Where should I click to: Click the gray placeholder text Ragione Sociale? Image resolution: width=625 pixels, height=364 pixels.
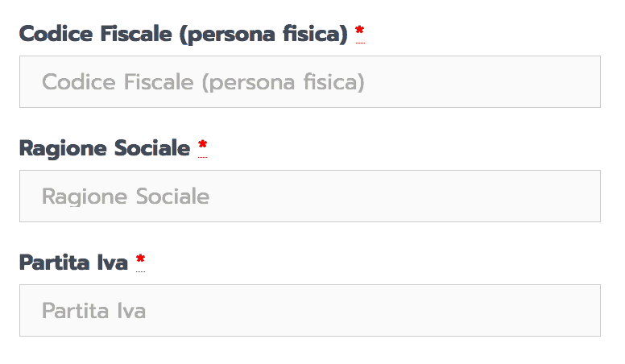[x=126, y=196]
